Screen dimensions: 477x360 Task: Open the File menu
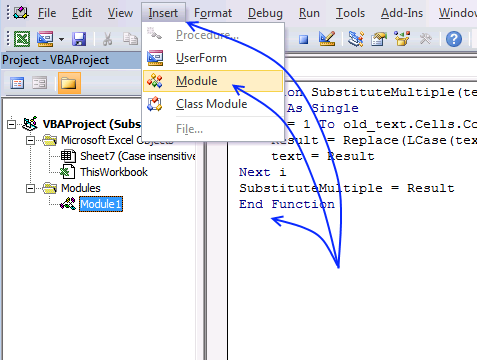tap(47, 13)
